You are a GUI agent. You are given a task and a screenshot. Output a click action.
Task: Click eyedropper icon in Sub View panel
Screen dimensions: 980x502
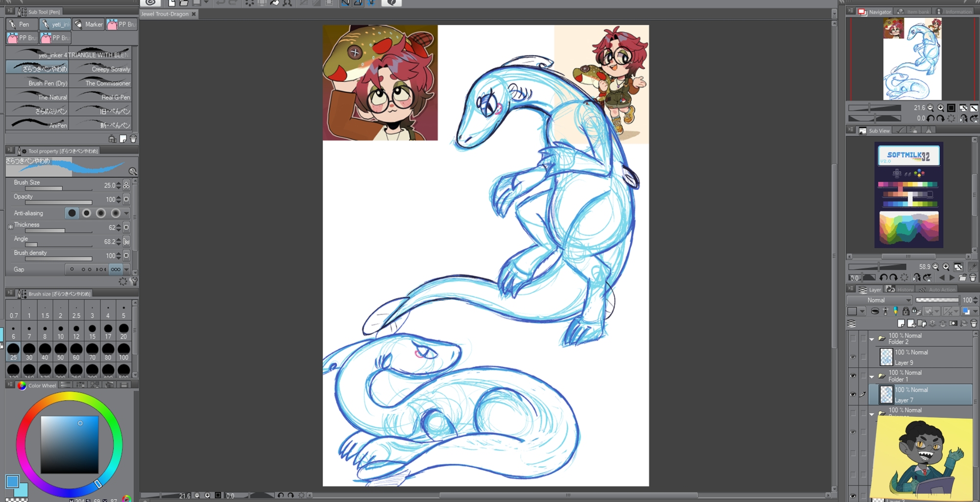click(973, 267)
